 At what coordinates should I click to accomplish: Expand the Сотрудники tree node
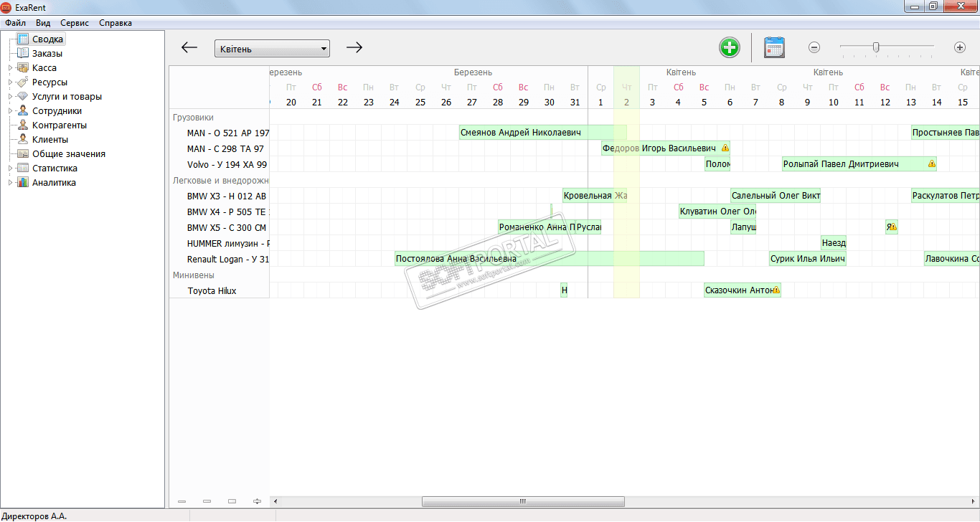tap(10, 111)
